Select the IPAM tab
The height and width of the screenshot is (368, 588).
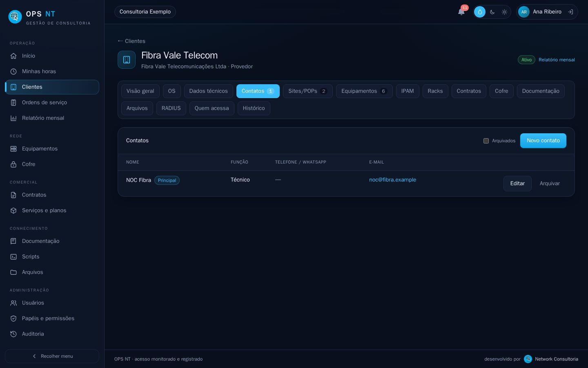(x=408, y=91)
